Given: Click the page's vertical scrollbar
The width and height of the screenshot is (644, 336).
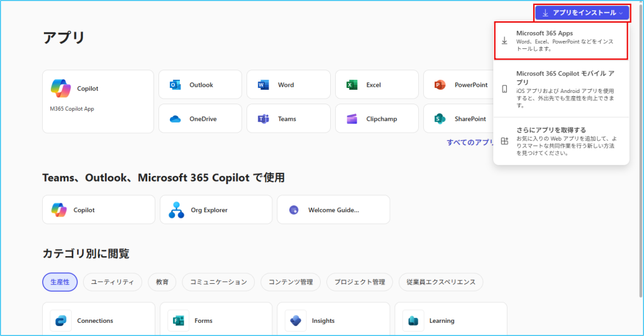Looking at the screenshot, I should click(641, 150).
